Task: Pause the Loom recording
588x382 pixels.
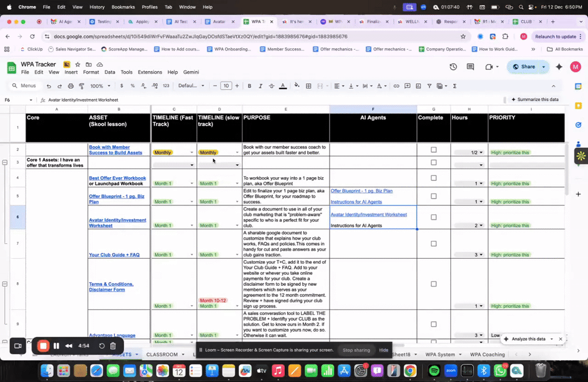Action: coord(56,346)
